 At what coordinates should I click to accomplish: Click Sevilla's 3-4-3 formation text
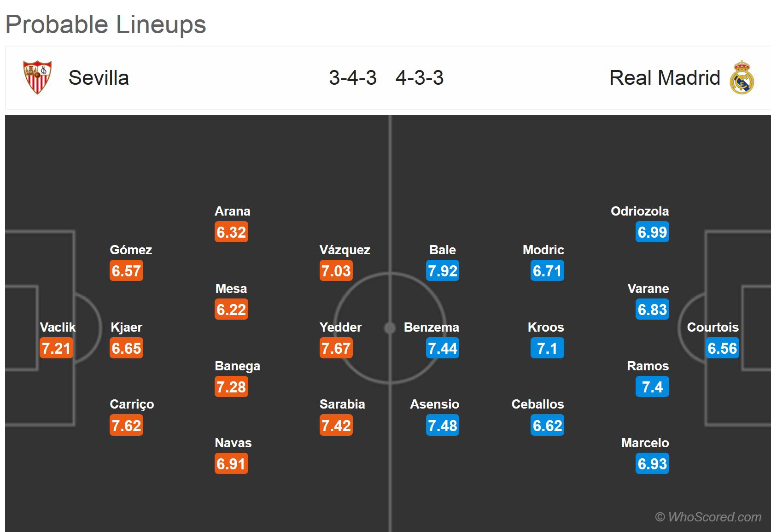(353, 77)
